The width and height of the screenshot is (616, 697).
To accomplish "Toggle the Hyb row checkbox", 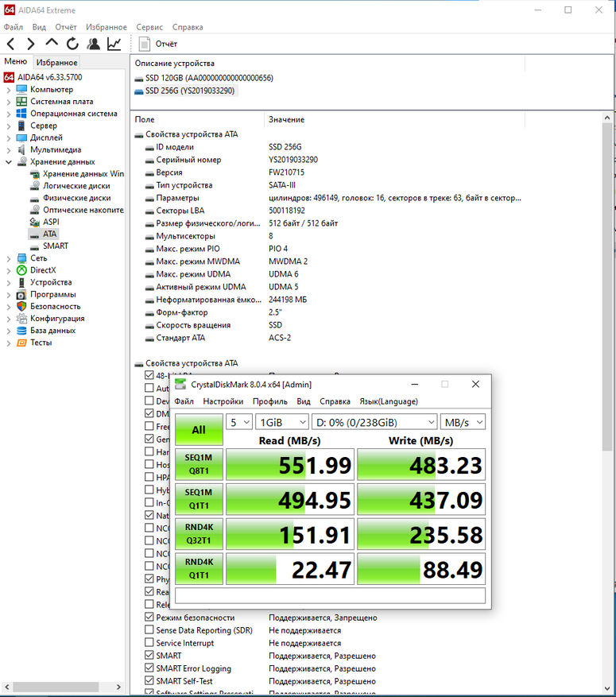I will 149,490.
